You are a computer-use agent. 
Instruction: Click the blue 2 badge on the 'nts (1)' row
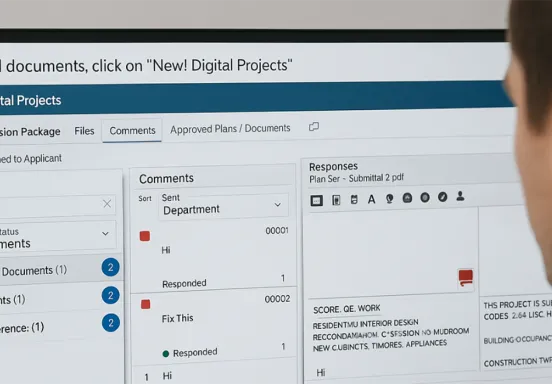(111, 295)
